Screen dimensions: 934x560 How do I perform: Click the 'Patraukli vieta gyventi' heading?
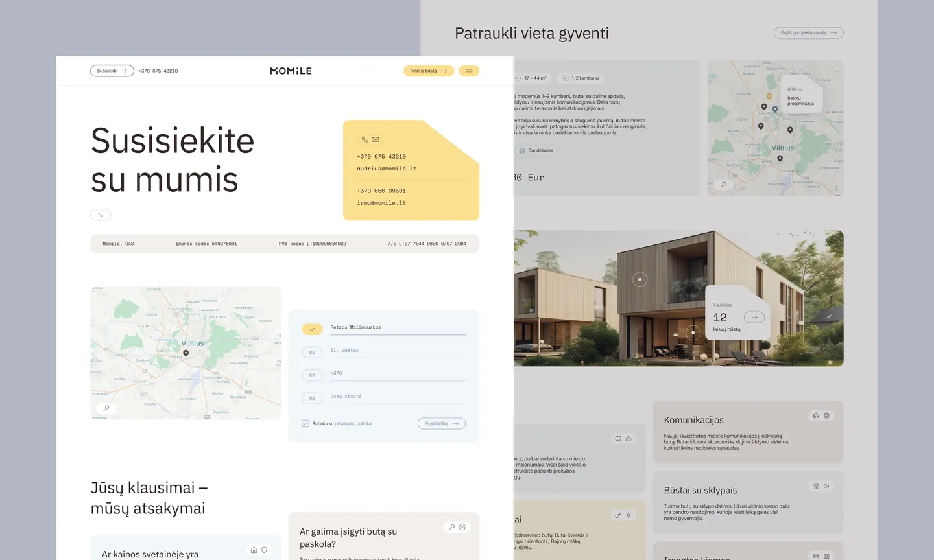(532, 33)
